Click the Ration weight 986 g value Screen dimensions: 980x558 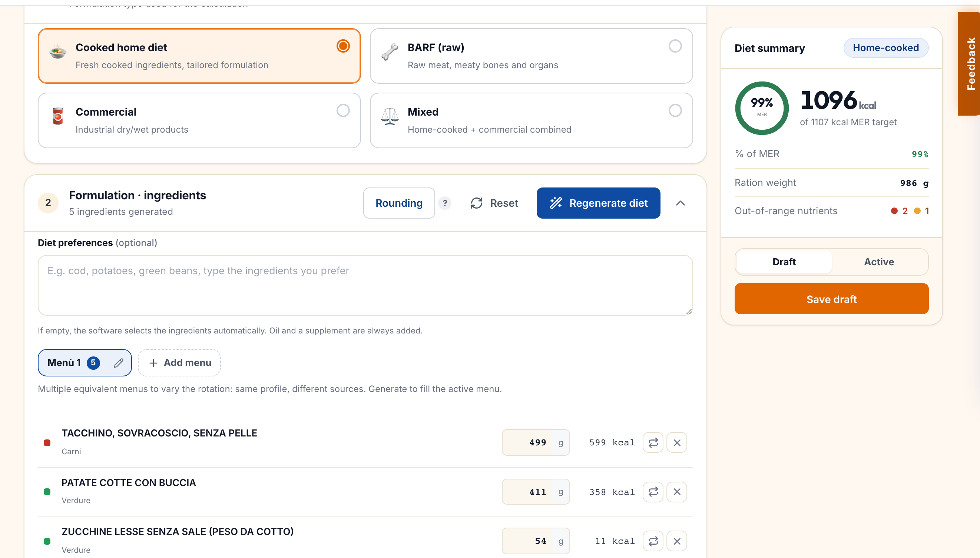(x=914, y=183)
